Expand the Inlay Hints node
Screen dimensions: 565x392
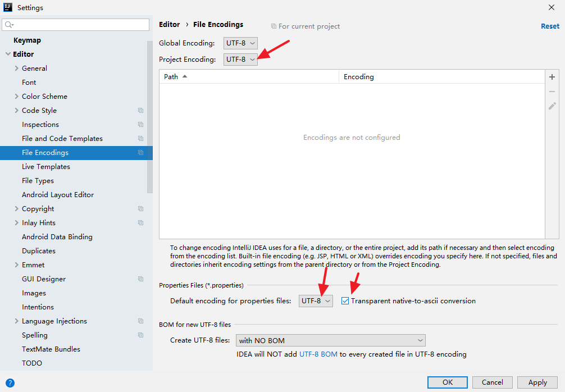coord(16,222)
